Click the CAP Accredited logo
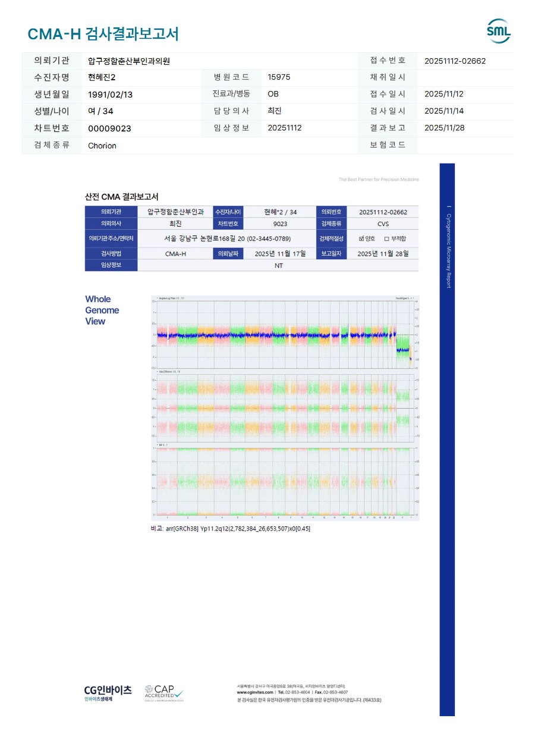Viewport: 535px width, 756px height. pos(164,694)
